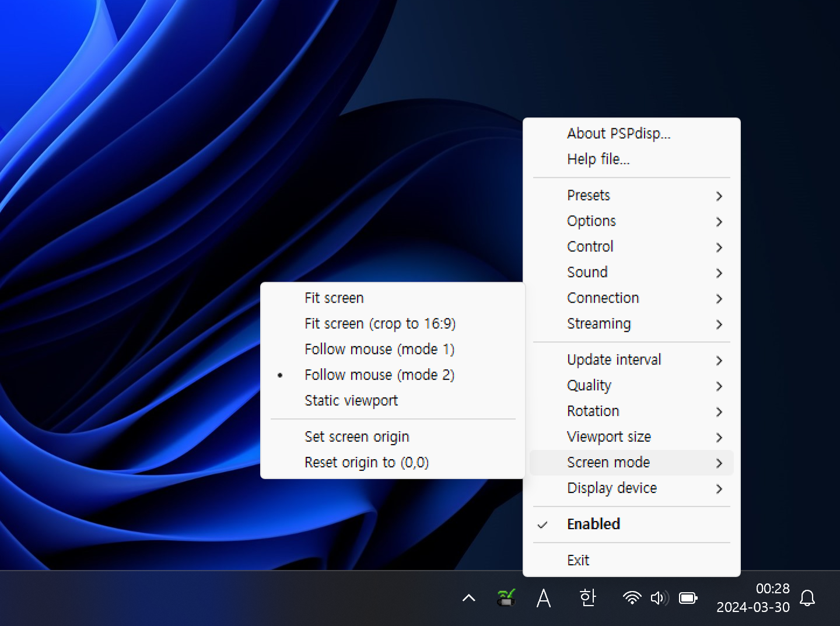
Task: Select Follow mouse (mode 1)
Action: coord(393,349)
